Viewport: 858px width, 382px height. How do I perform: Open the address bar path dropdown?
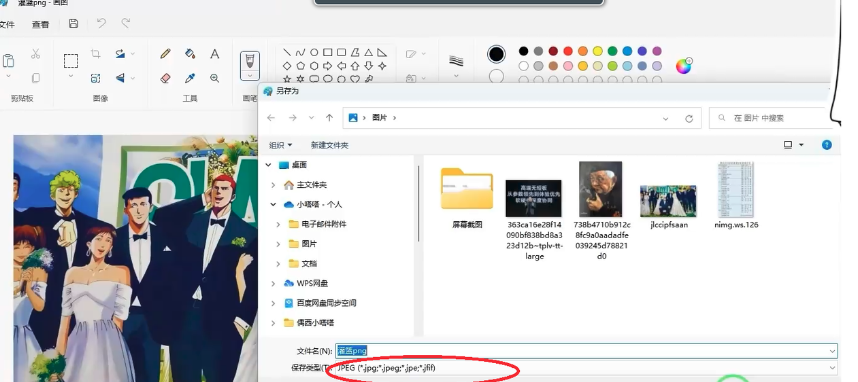coord(665,118)
